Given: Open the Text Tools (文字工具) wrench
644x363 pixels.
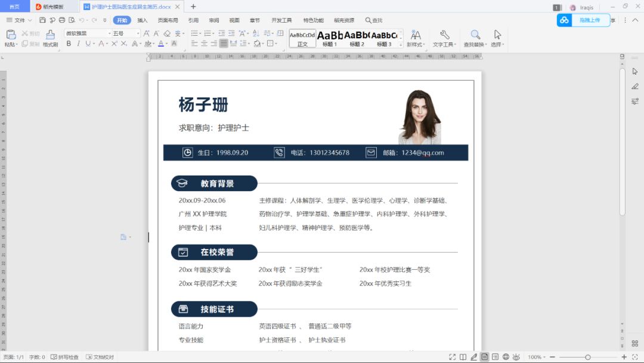Looking at the screenshot, I should [x=444, y=38].
